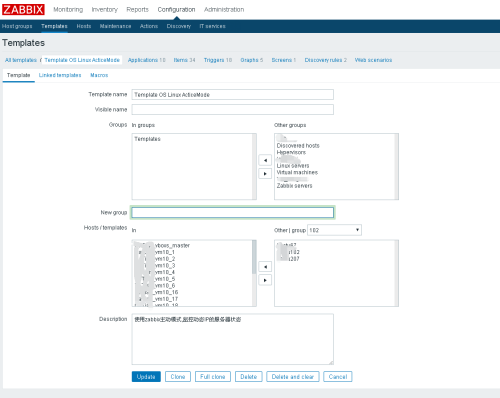Image resolution: width=500 pixels, height=398 pixels.
Task: Switch to Linked templates tab
Action: tap(60, 75)
